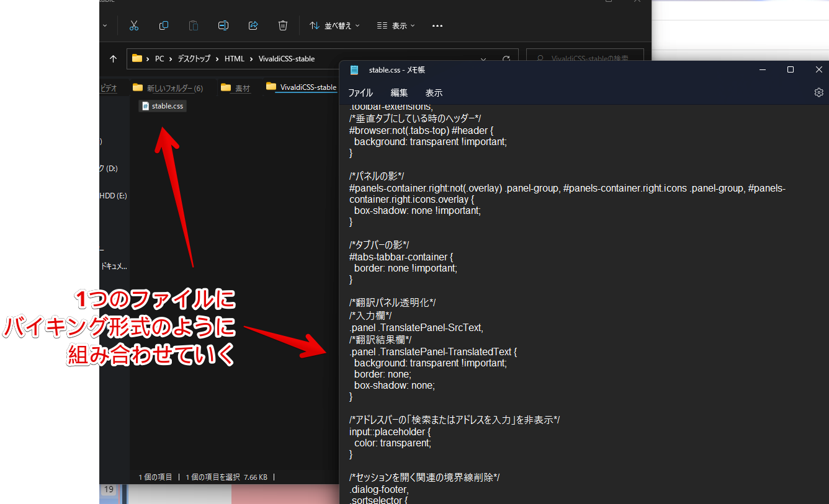
Task: Minimize the Notepad window
Action: (762, 70)
